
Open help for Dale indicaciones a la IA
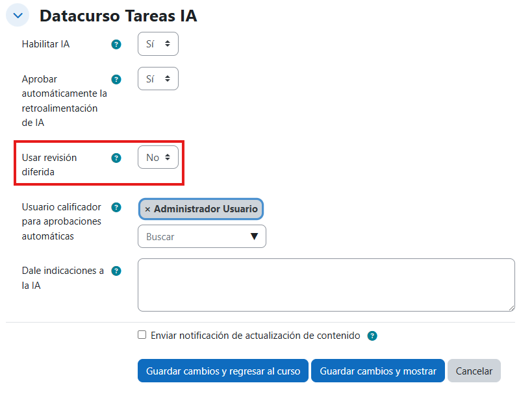coord(116,271)
